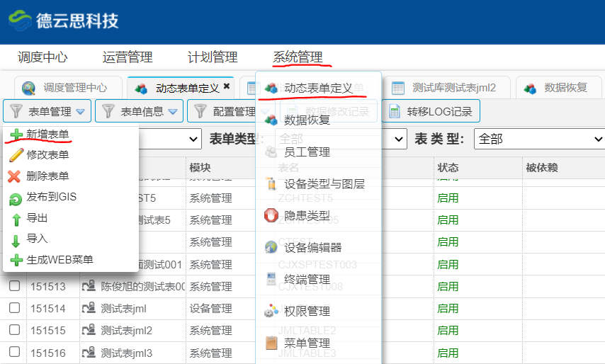Click the green up-arrow 导出 icon
605x364 pixels.
tap(16, 219)
